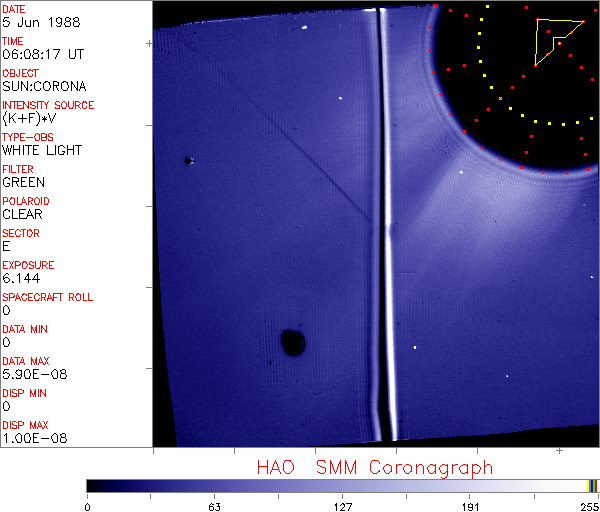
Task: Click the DISP MAX label
Action: click(x=25, y=425)
